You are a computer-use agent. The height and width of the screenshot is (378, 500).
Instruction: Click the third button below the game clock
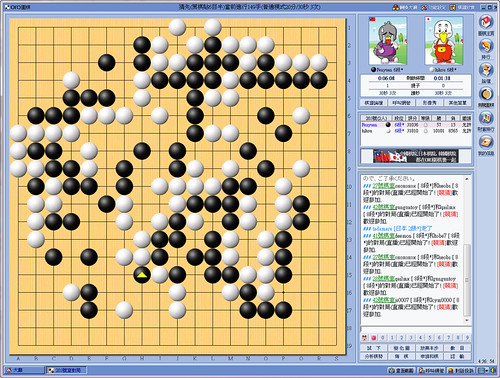pyautogui.click(x=429, y=103)
